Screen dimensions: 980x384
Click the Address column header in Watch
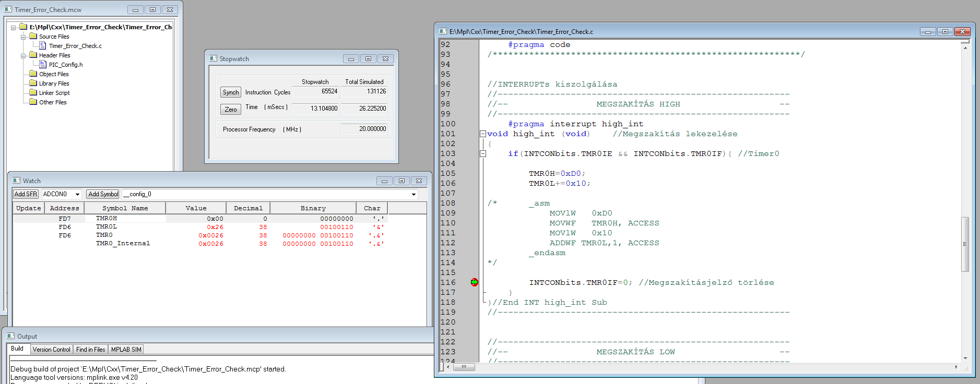[64, 208]
